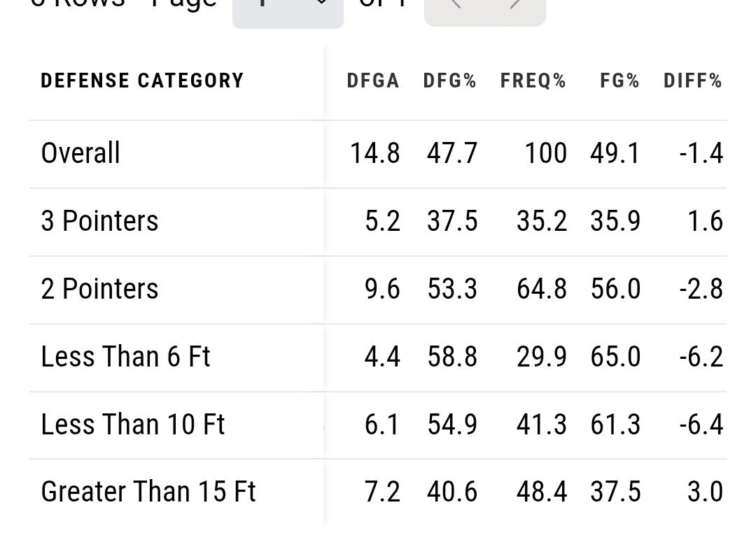Select the Greater Than 15 Ft row

click(377, 492)
